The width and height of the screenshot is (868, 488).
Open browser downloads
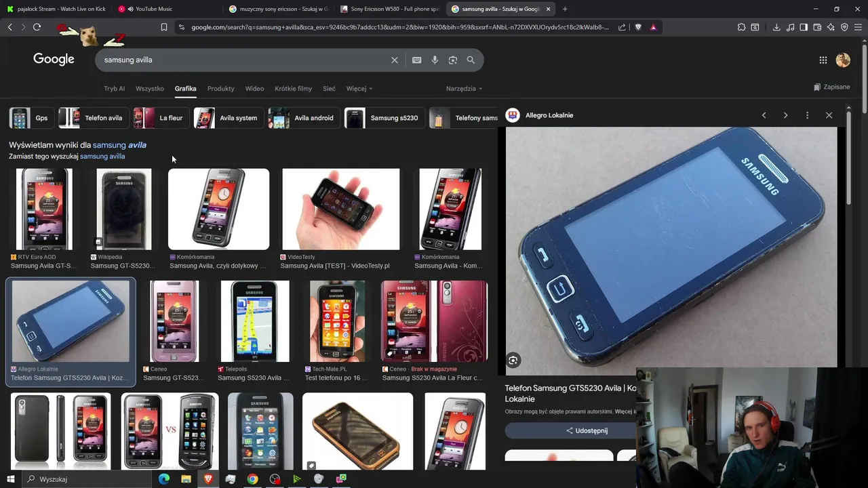(776, 27)
